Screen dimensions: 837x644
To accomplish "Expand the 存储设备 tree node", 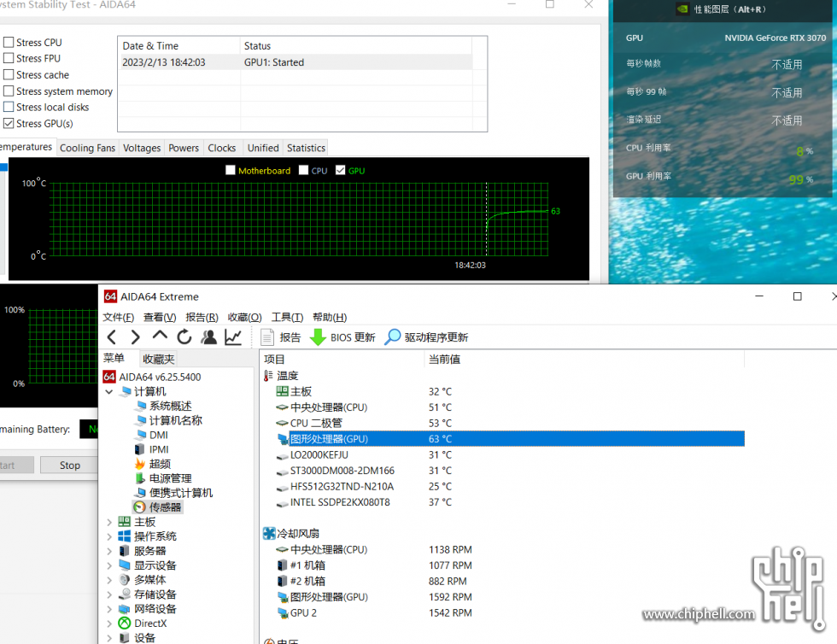I will coord(109,594).
